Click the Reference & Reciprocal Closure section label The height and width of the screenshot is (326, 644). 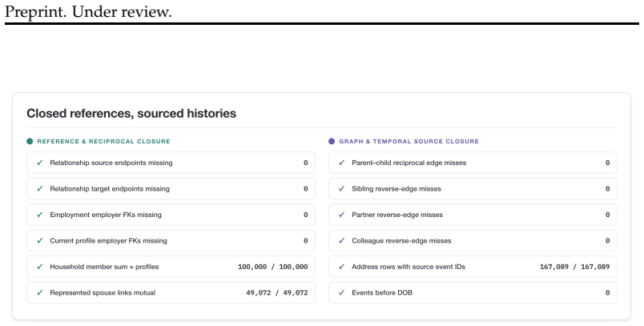click(x=103, y=141)
